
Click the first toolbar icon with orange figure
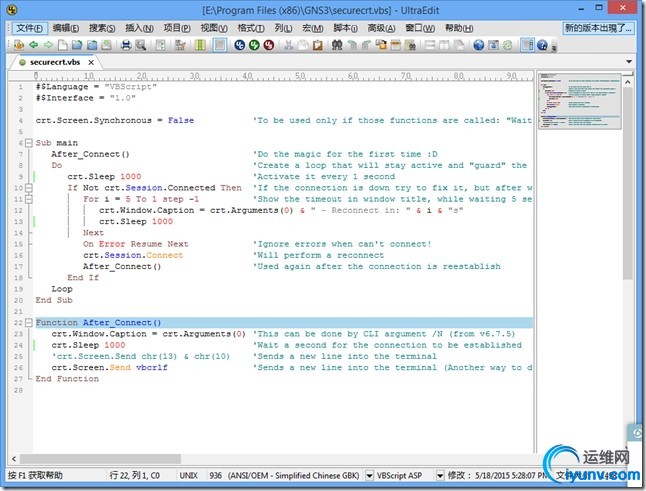19,44
